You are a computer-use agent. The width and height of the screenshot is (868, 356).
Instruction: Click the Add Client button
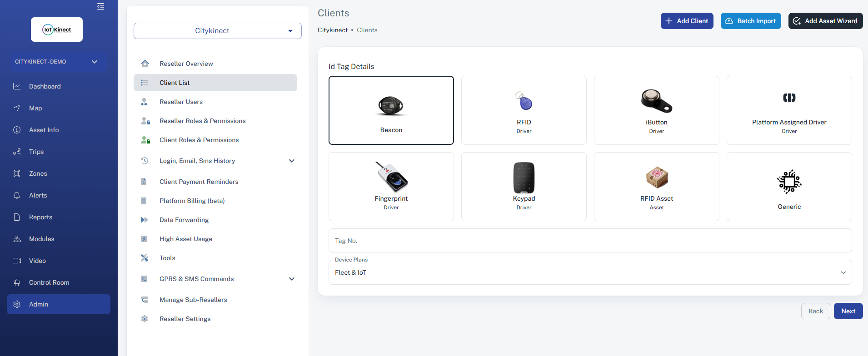(687, 21)
